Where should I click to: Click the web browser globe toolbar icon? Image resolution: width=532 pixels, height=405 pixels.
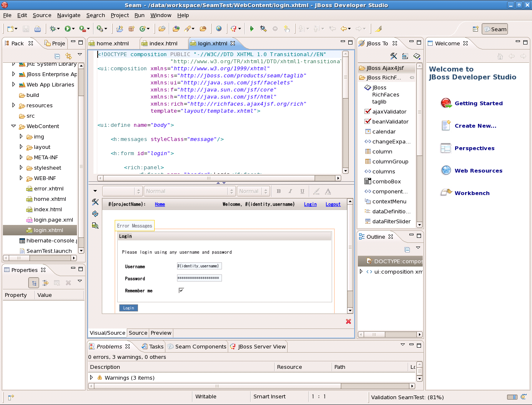coord(219,29)
